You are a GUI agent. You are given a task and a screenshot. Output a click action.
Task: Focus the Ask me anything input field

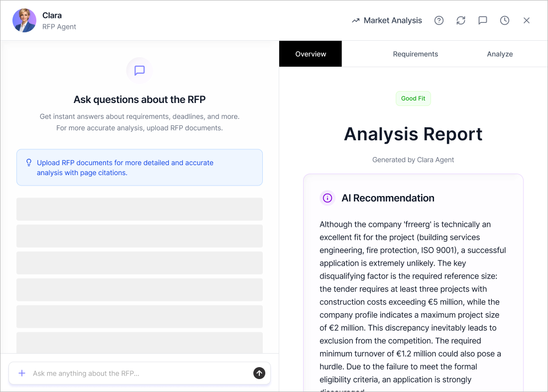click(139, 373)
